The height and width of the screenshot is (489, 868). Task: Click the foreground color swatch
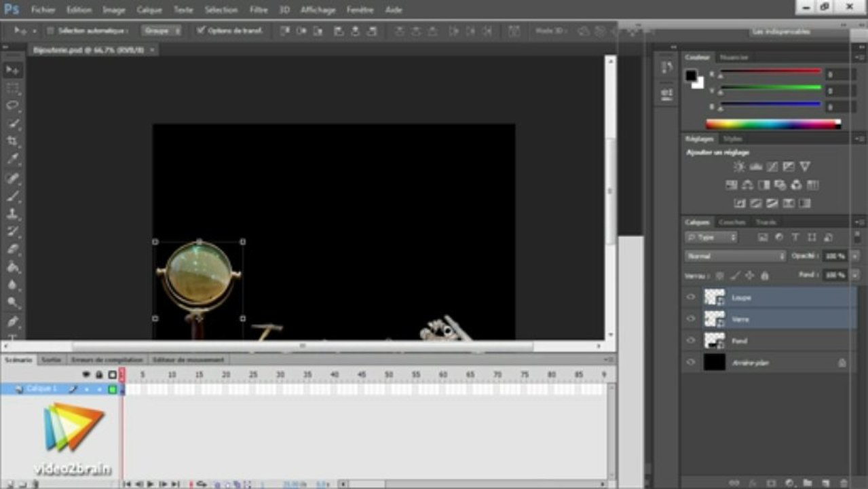691,75
